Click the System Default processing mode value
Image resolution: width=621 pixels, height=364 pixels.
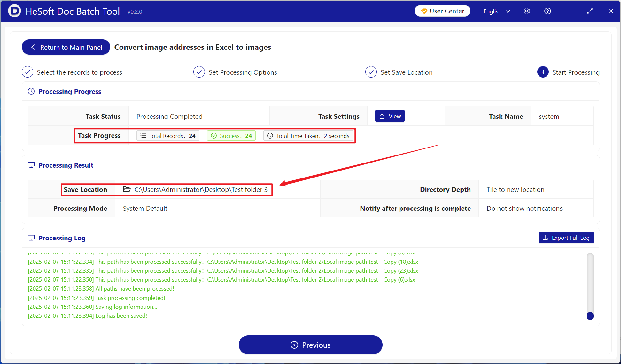145,209
